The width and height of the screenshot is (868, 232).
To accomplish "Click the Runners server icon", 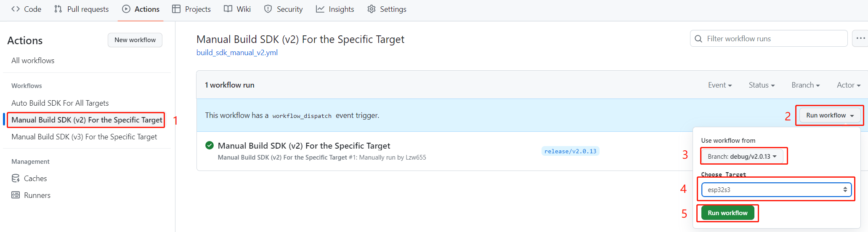I will (x=16, y=195).
